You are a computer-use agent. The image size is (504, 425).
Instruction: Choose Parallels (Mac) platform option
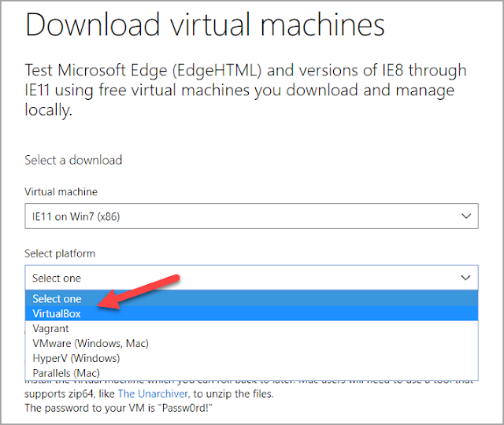click(251, 372)
